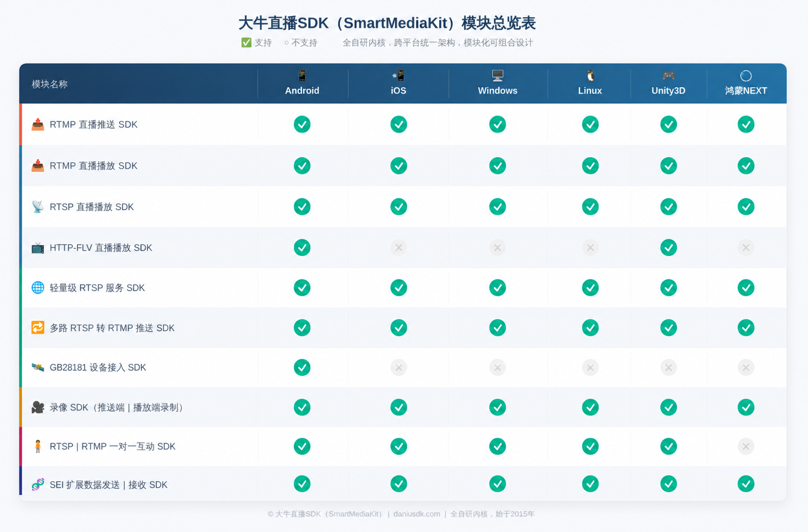Click the HTTP-FLV TV icon
The height and width of the screenshot is (532, 808).
tap(38, 248)
